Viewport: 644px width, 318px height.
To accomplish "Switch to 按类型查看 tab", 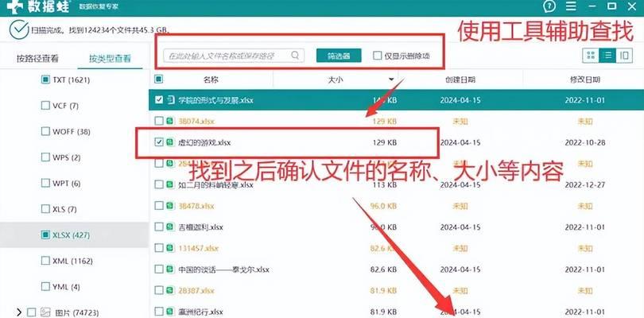I will pyautogui.click(x=110, y=58).
